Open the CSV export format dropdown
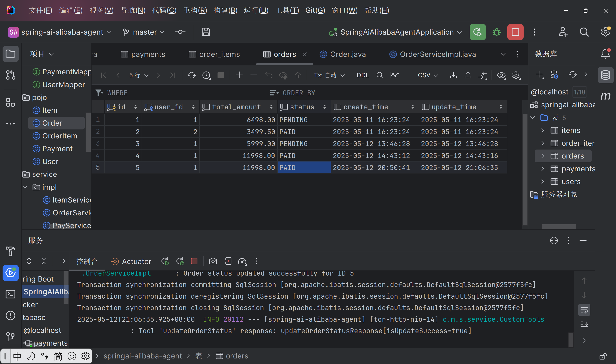The image size is (616, 364). [x=428, y=75]
